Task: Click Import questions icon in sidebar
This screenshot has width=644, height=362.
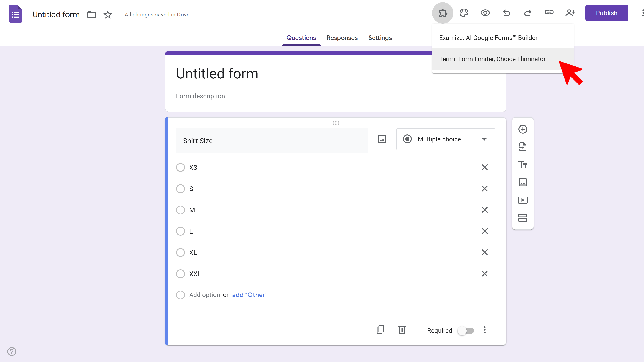Action: pyautogui.click(x=523, y=147)
